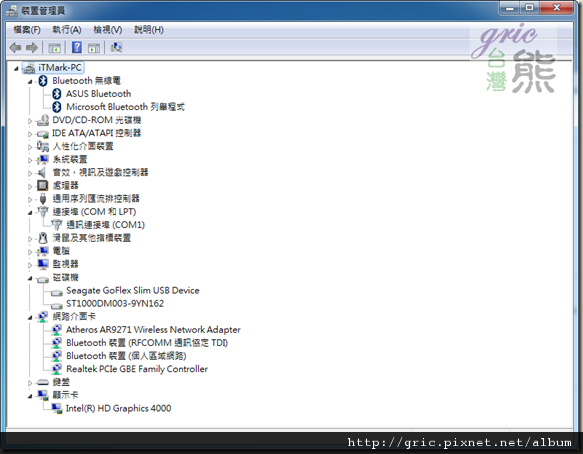Collapse the 顯示卡 category
Screen dimensions: 583x454
(30, 396)
